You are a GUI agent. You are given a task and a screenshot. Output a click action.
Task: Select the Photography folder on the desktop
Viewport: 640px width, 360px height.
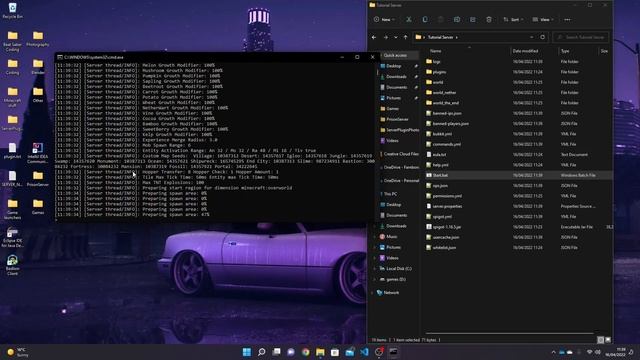[x=38, y=39]
